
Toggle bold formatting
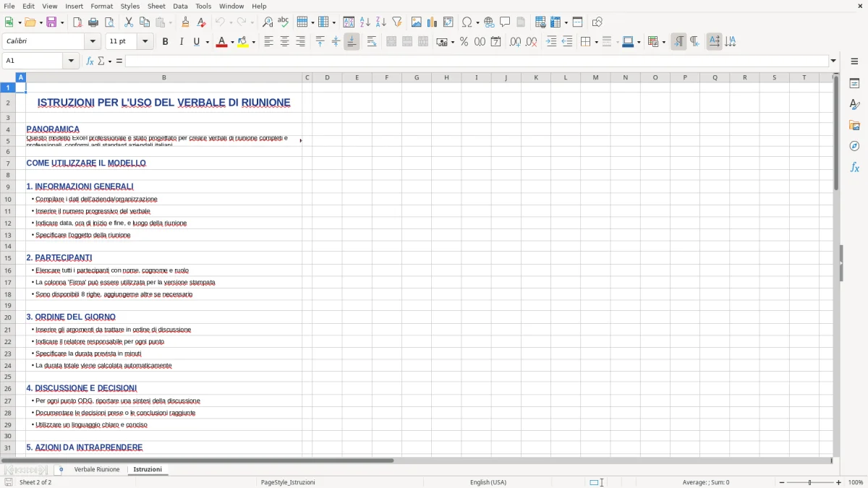pyautogui.click(x=165, y=41)
